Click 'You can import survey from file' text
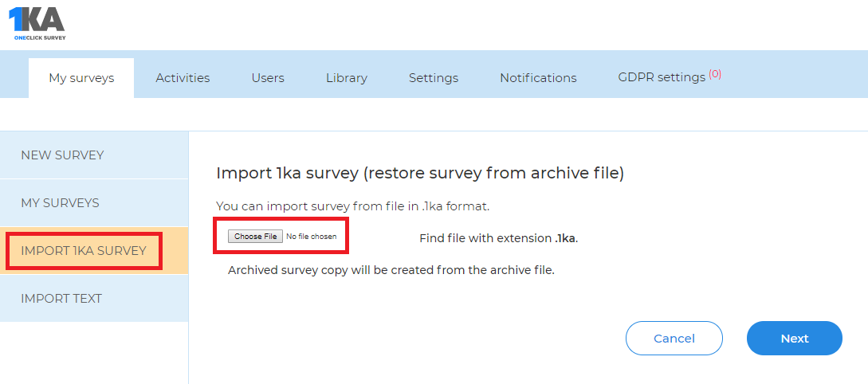 tap(352, 206)
